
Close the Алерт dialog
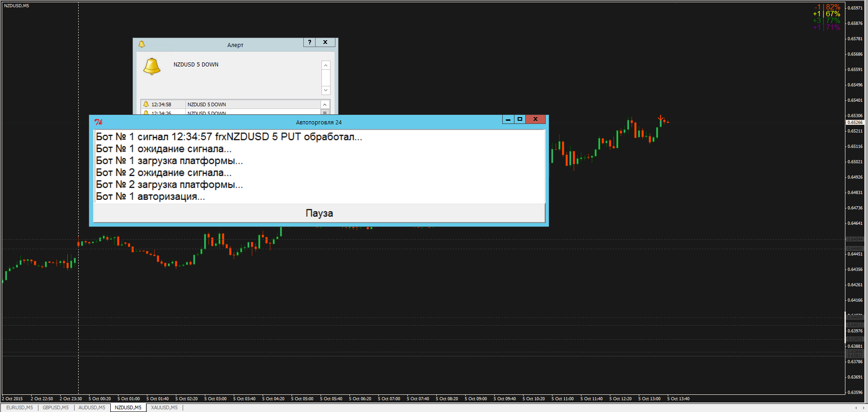(325, 42)
